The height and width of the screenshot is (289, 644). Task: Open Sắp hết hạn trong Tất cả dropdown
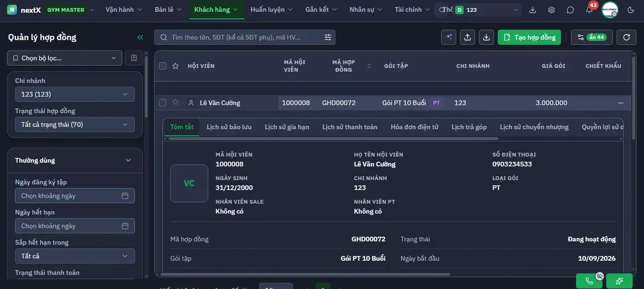coord(75,256)
